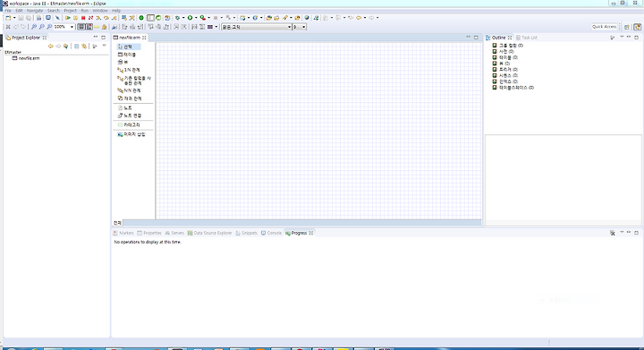Image resolution: width=644 pixels, height=350 pixels.
Task: Click the Collapse All icon in Project Explorer
Action: [76, 46]
